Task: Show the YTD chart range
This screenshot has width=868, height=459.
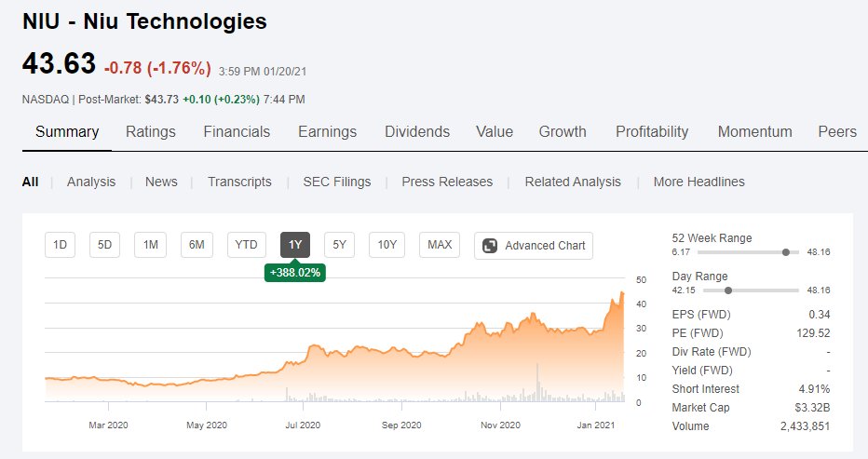Action: 247,245
